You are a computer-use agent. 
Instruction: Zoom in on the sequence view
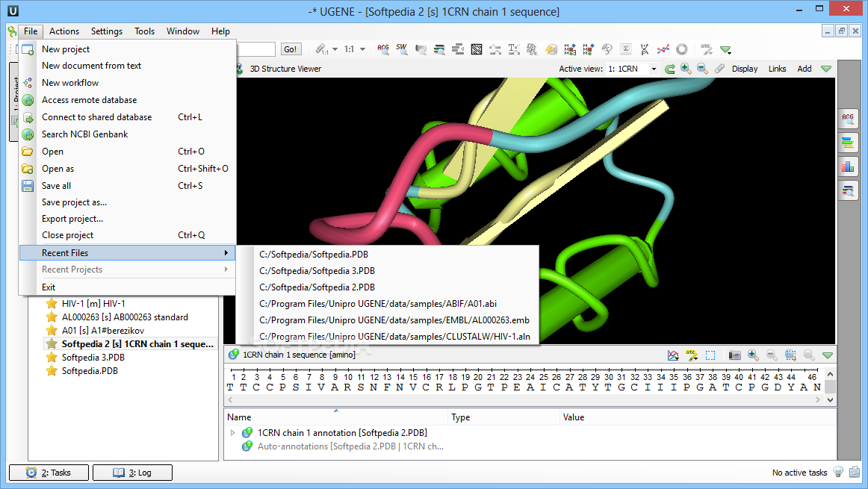click(x=753, y=355)
